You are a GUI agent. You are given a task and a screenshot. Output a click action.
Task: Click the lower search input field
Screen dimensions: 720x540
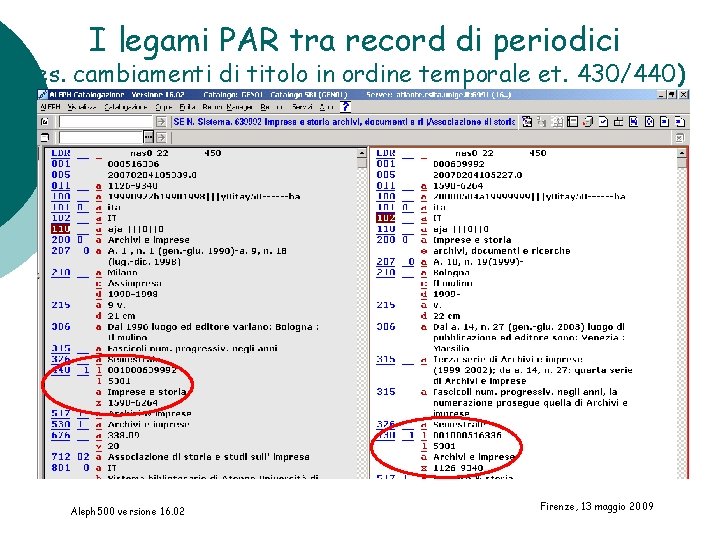[x=101, y=137]
